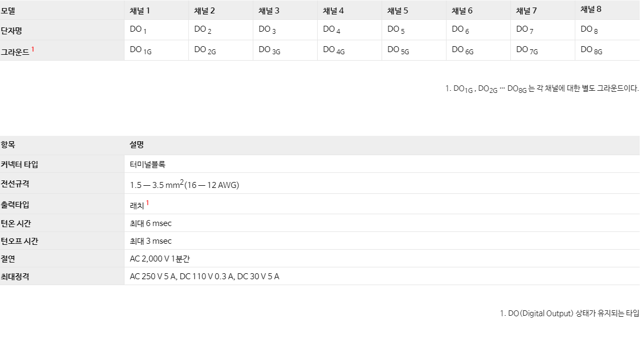
Task: Click the 설명 column header
Action: coord(137,144)
